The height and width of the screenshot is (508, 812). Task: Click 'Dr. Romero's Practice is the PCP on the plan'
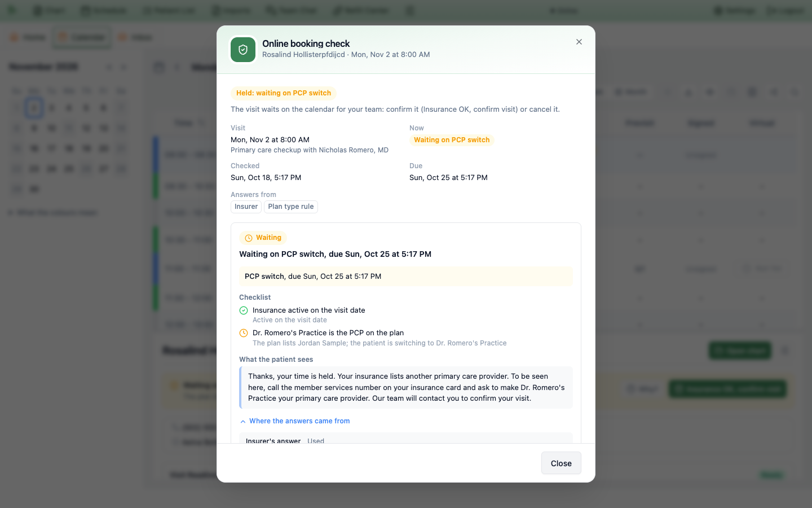tap(328, 333)
